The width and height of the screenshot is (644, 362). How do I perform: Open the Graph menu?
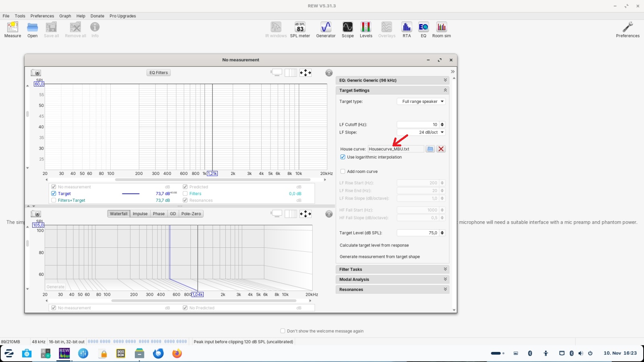(65, 16)
